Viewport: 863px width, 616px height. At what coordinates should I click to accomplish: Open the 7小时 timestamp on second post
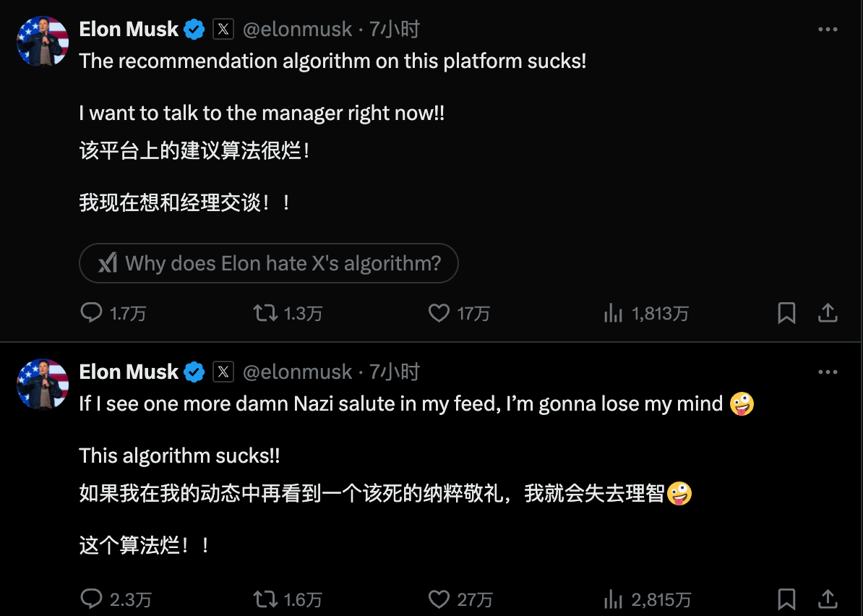pos(395,372)
